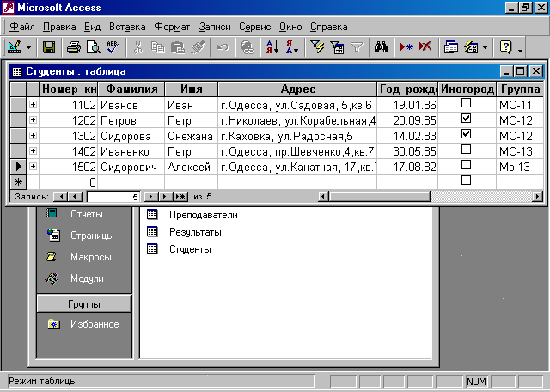
Task: Open the New Object dropdown arrow
Action: pyautogui.click(x=485, y=48)
